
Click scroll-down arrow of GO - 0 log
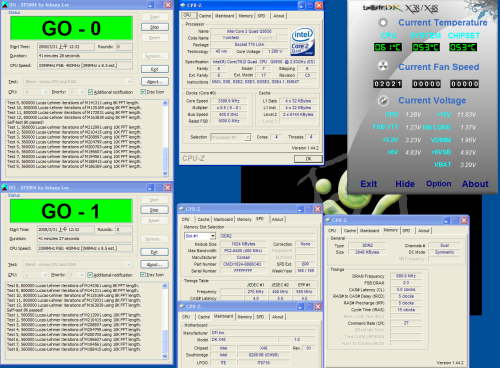(x=165, y=173)
